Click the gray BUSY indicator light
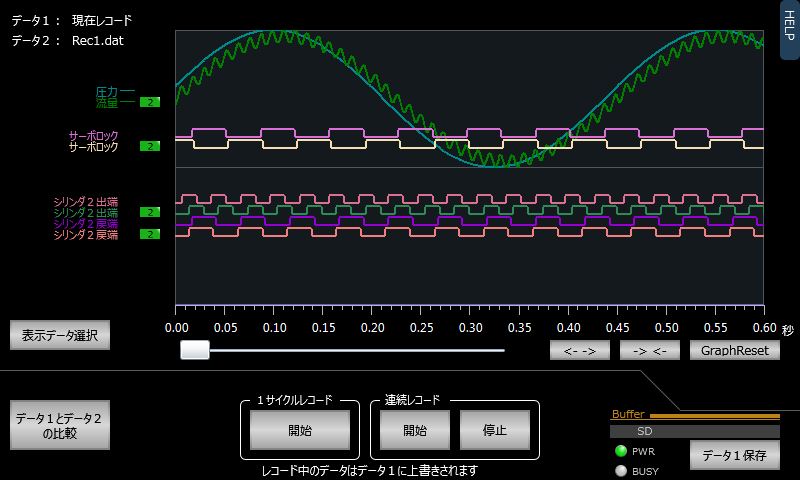 [621, 471]
